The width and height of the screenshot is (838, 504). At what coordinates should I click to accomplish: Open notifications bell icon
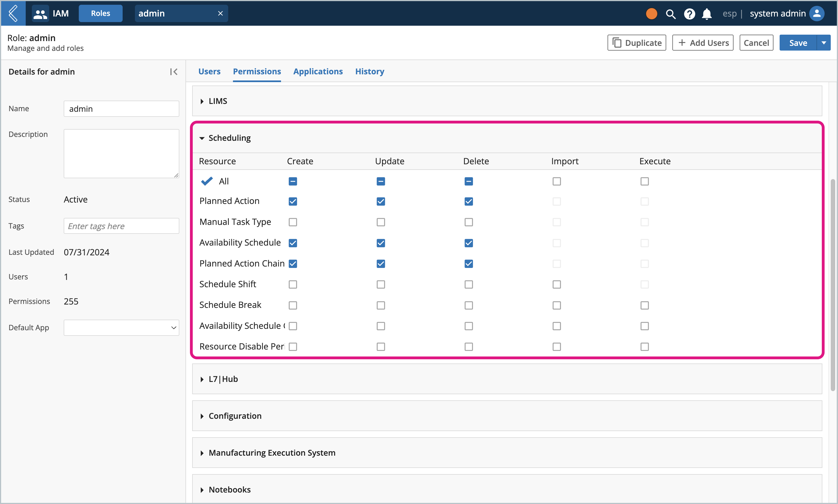pyautogui.click(x=707, y=14)
